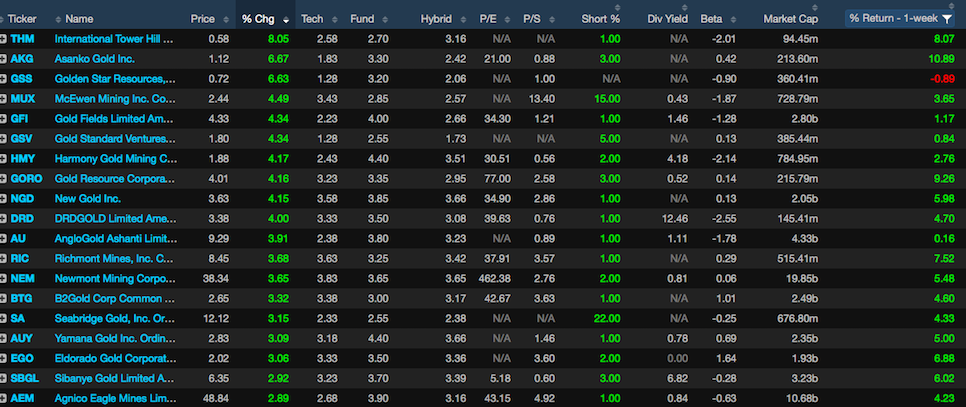Sort by Hybrid column header
966x407 pixels.
click(436, 19)
